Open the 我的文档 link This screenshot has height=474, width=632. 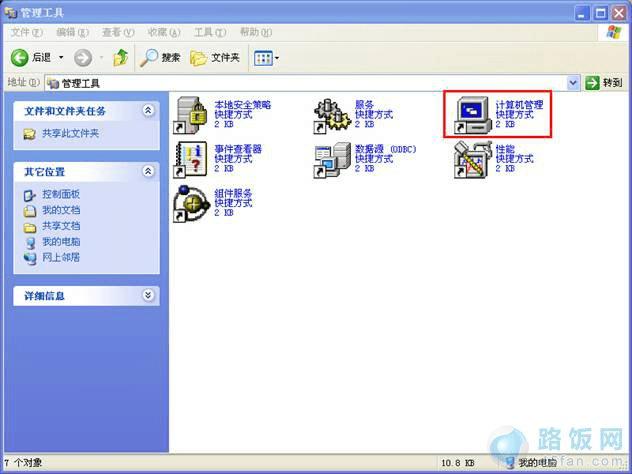click(61, 210)
